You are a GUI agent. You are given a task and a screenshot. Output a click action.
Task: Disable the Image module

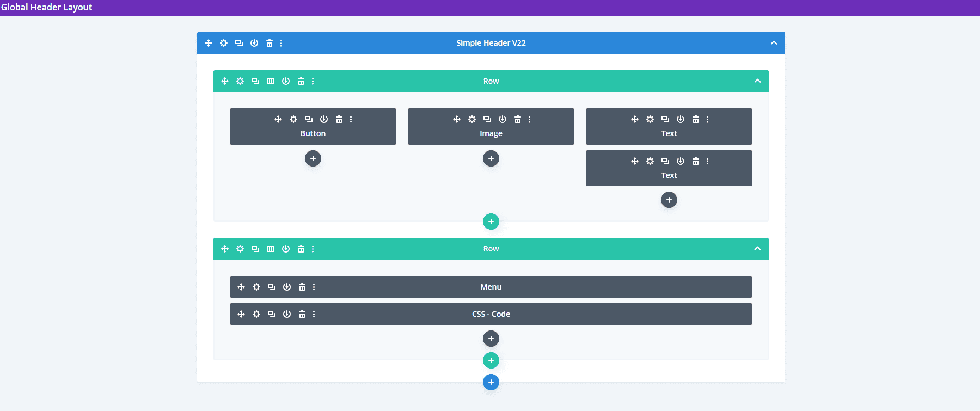pyautogui.click(x=503, y=119)
